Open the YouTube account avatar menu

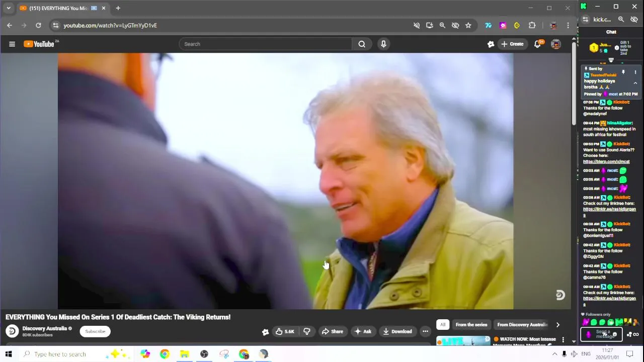pos(556,44)
